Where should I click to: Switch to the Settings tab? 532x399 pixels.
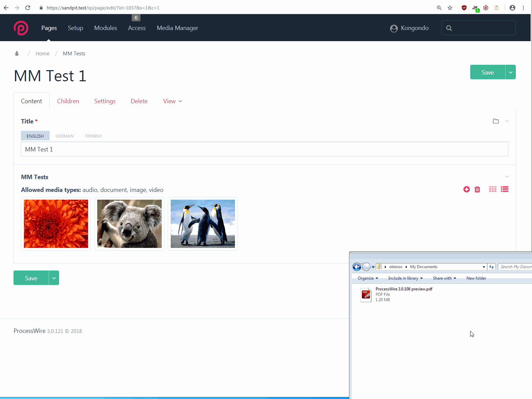105,101
